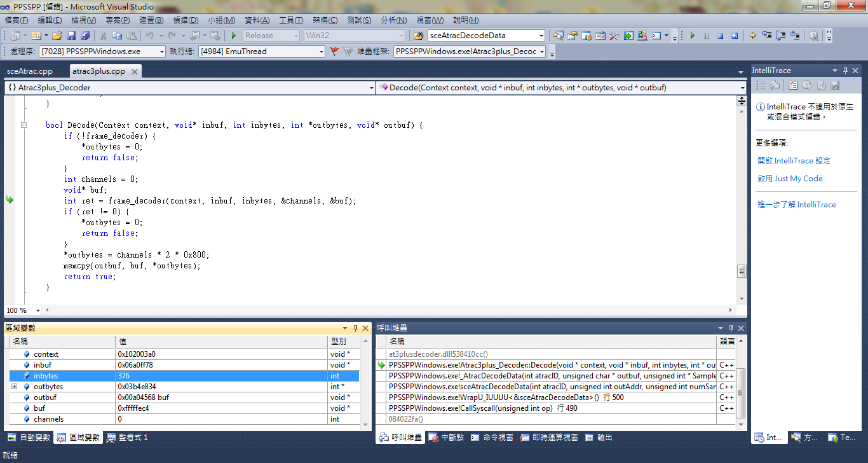
Task: Switch to the 自動變數 autos tab
Action: (29, 438)
